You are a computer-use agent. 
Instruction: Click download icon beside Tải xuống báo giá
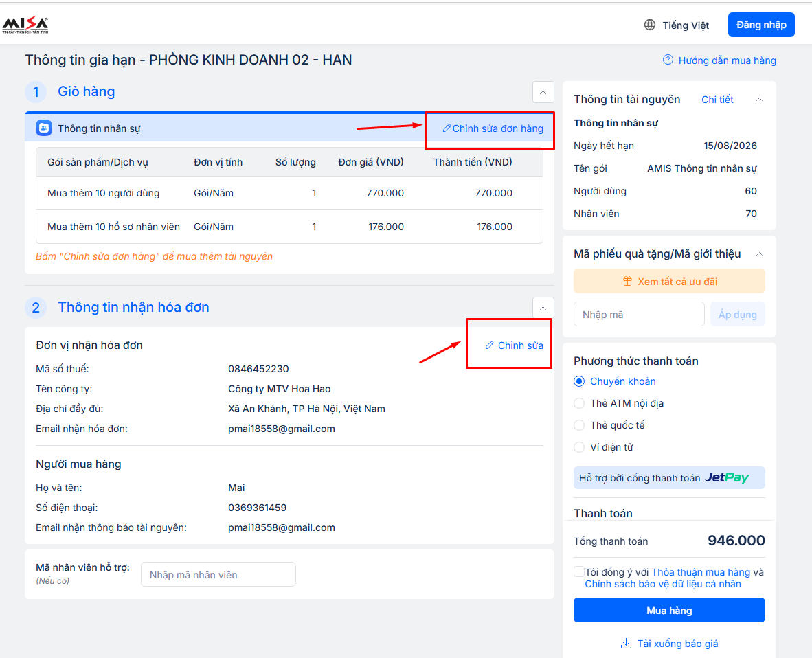click(626, 644)
